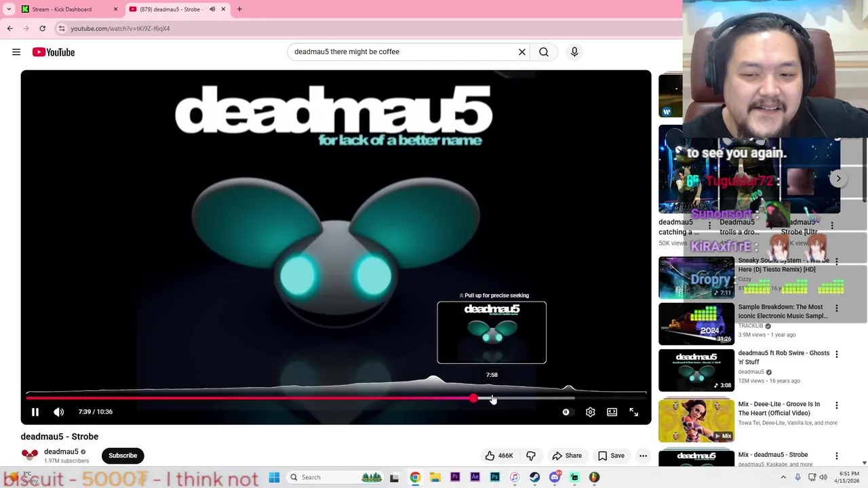Play deadmau5 Ghosts 'n' Stuff thumbnail
The height and width of the screenshot is (488, 868).
click(696, 370)
